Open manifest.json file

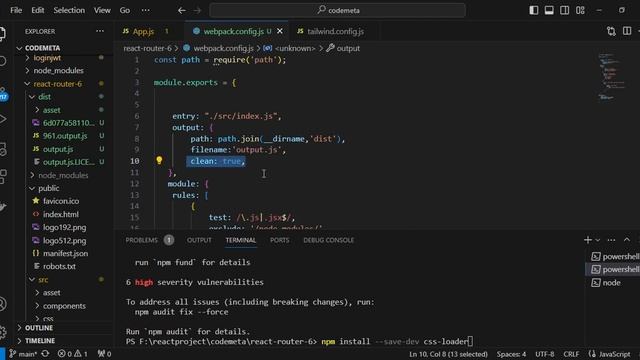coord(65,253)
